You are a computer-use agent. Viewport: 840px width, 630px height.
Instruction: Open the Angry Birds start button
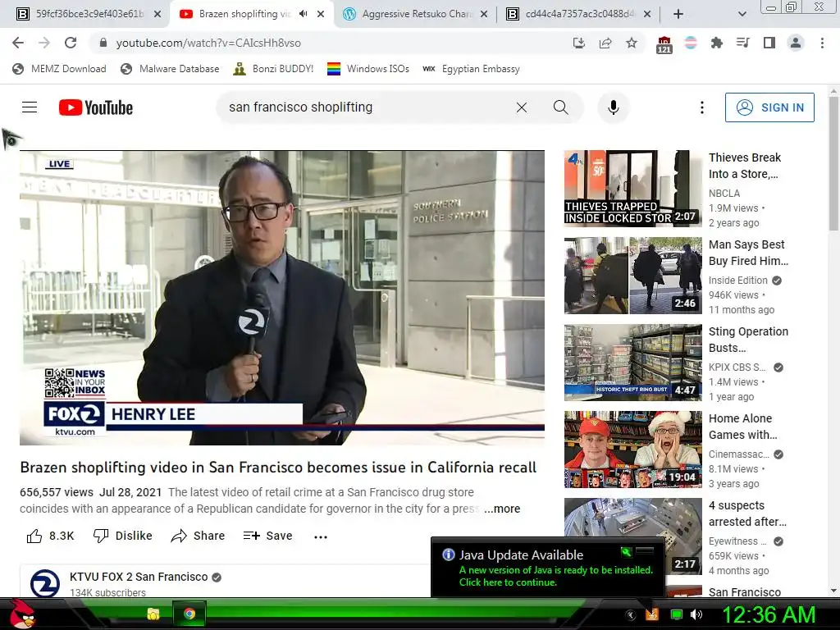(22, 614)
